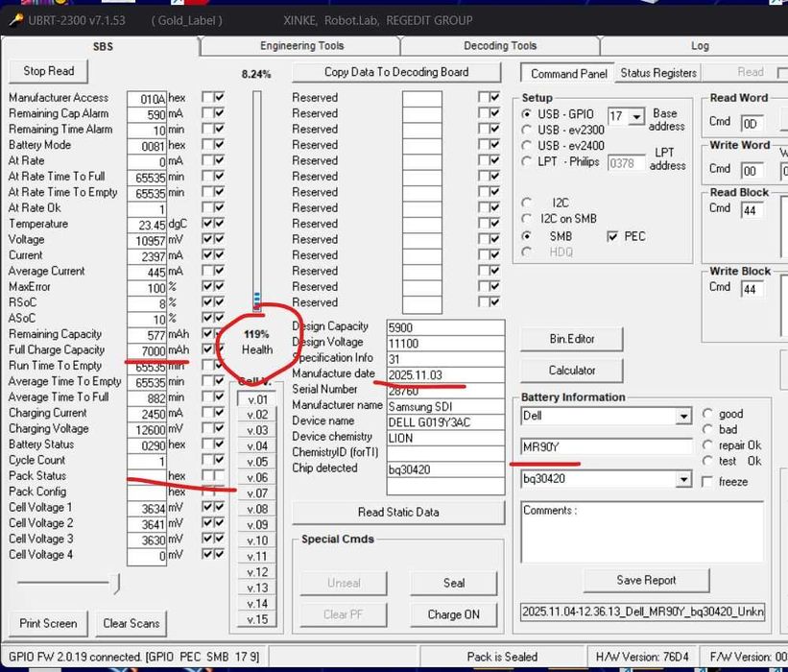Viewport: 788px width, 672px height.
Task: Click the report filename field
Action: coord(642,612)
